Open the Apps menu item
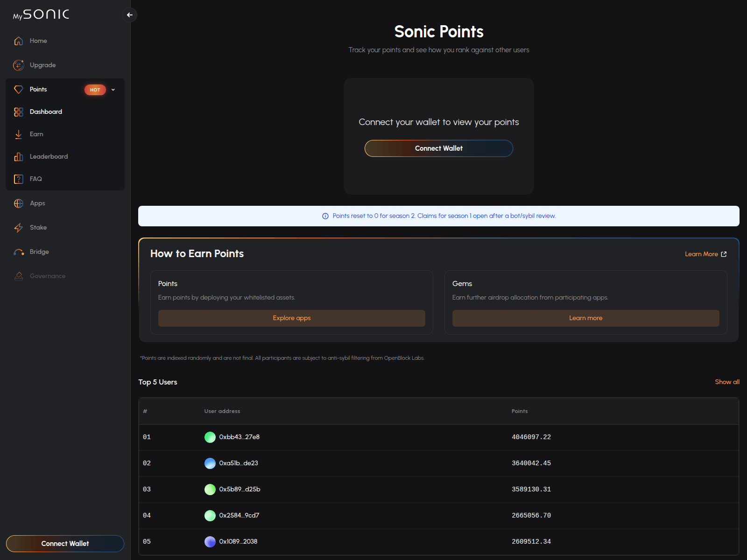This screenshot has height=560, width=747. coord(65,203)
